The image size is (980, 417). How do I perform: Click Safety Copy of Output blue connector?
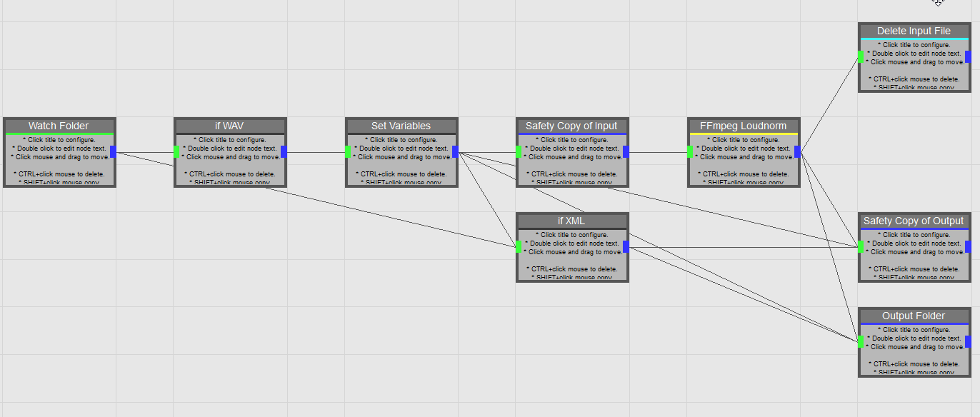pos(968,246)
